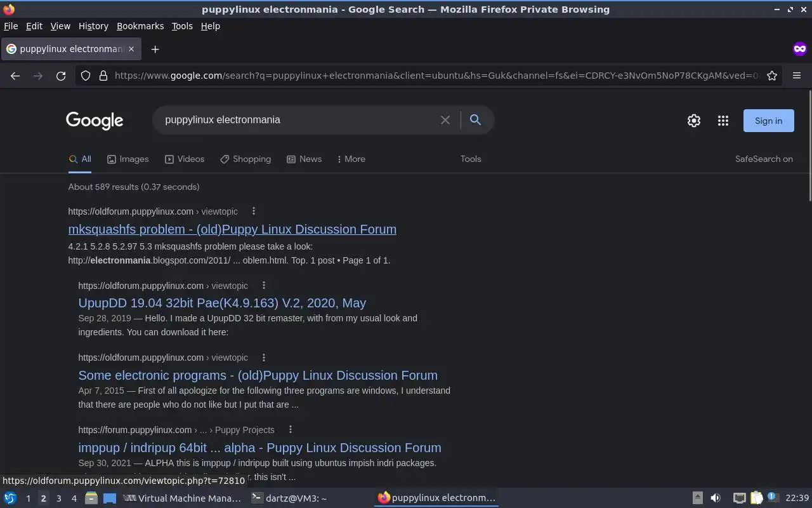Open the volume speaker tray icon
Screen dimensions: 812x508
pyautogui.click(x=716, y=498)
